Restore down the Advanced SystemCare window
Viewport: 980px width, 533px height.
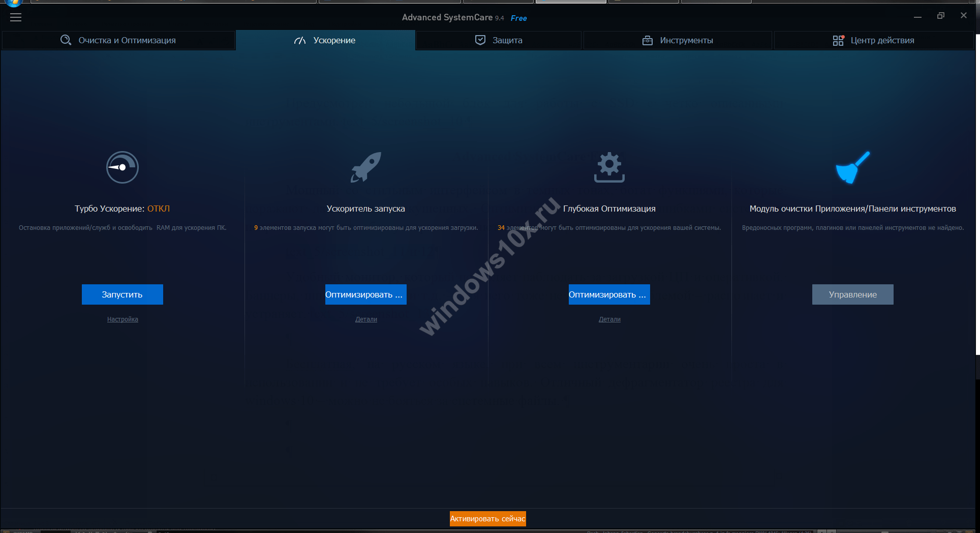[941, 16]
